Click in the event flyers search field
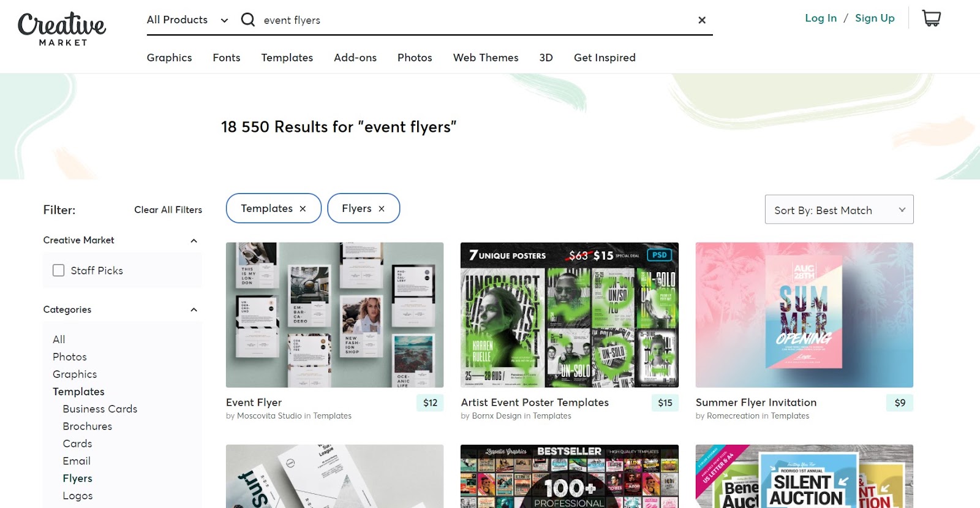980x508 pixels. click(475, 20)
